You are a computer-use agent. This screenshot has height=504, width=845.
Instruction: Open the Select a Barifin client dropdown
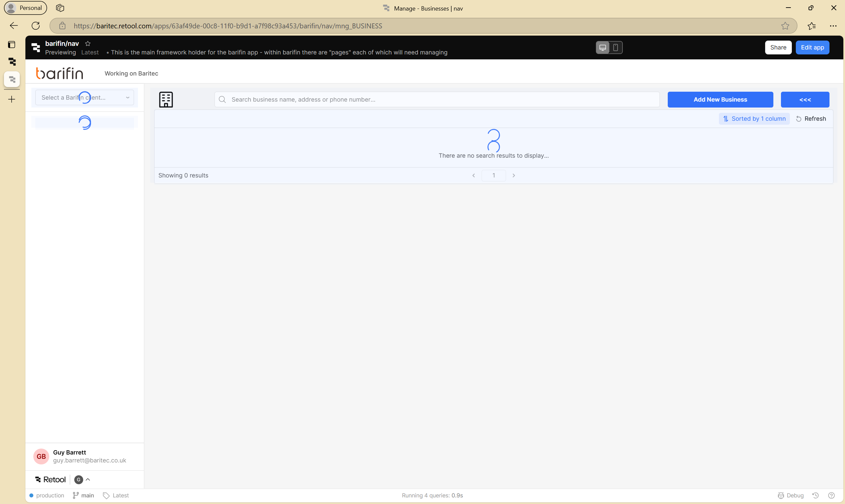pos(84,98)
